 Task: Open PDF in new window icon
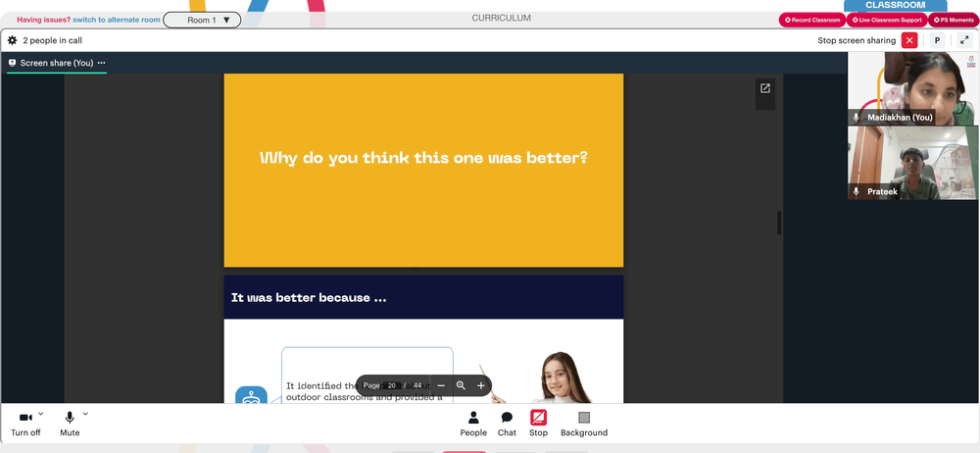click(765, 88)
